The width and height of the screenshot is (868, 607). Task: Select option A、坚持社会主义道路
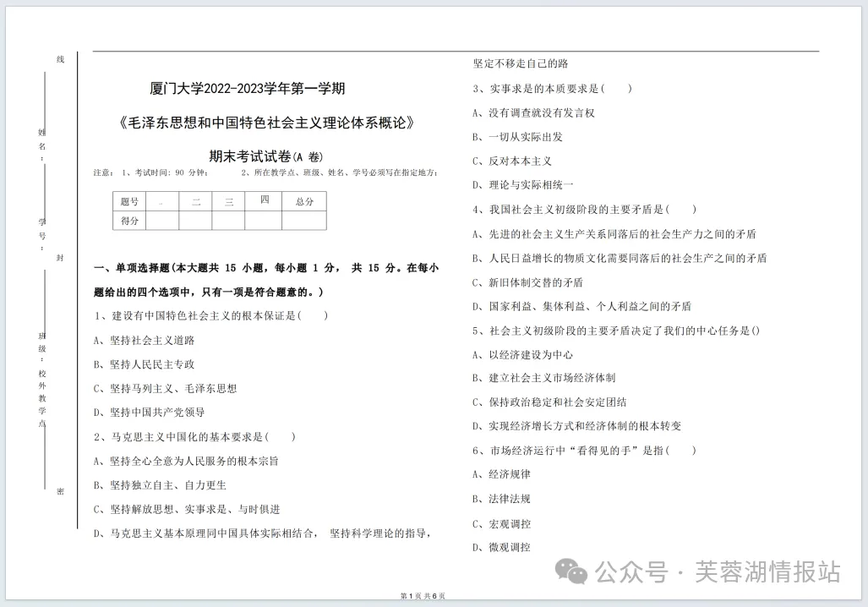pos(144,340)
